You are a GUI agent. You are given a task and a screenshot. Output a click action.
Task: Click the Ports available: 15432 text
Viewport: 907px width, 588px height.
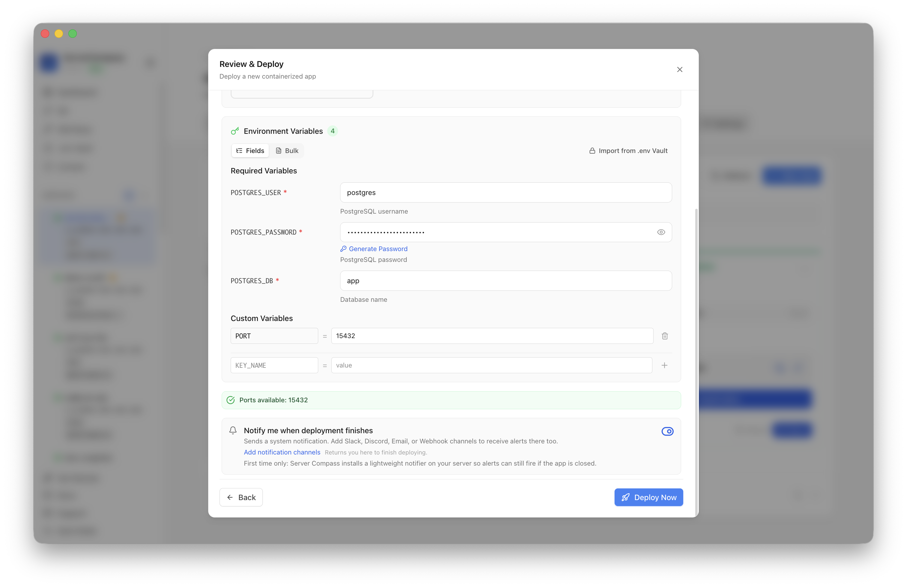pos(273,400)
